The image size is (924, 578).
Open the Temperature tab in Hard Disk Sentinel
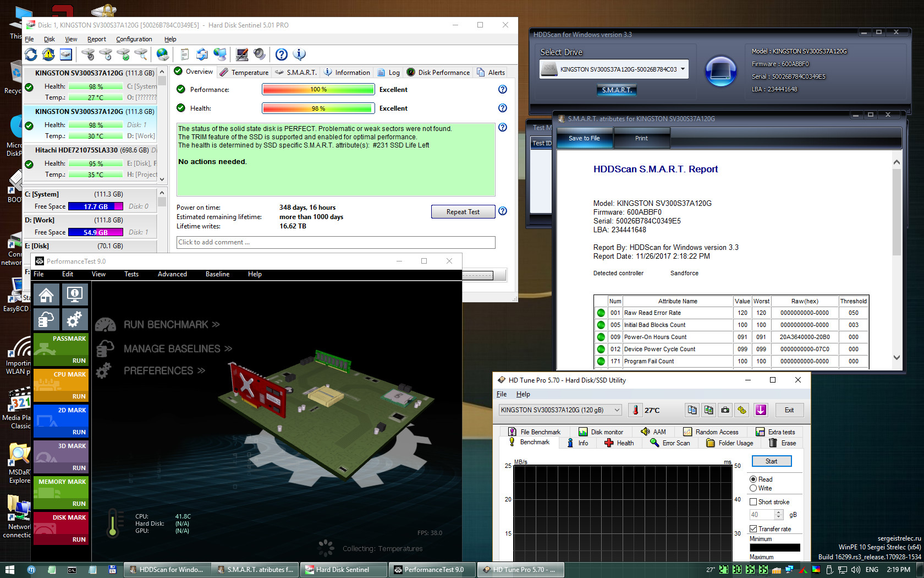pos(244,73)
